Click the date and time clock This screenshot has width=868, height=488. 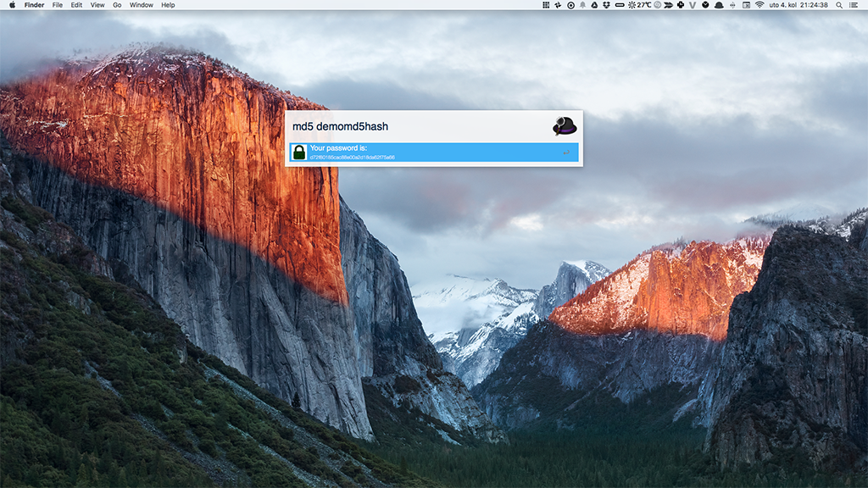coord(798,5)
